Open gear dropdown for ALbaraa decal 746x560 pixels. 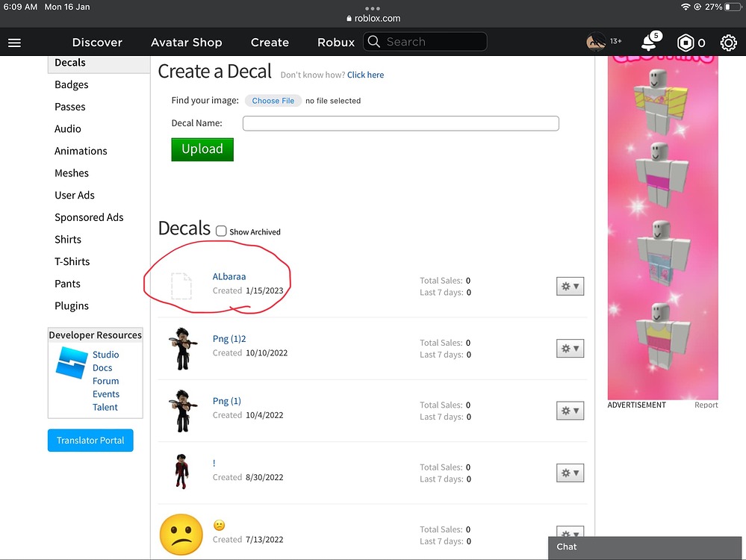pos(570,287)
